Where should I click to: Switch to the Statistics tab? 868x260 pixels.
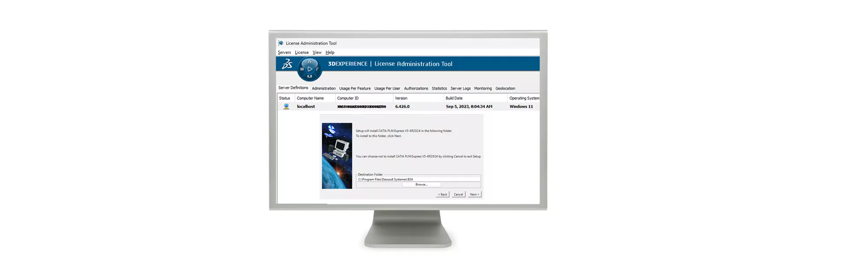[439, 88]
